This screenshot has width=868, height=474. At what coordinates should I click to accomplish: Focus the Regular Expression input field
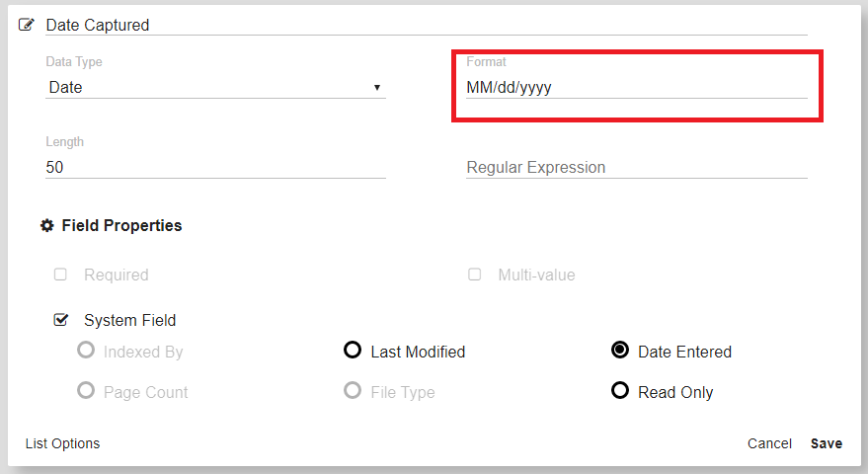636,168
